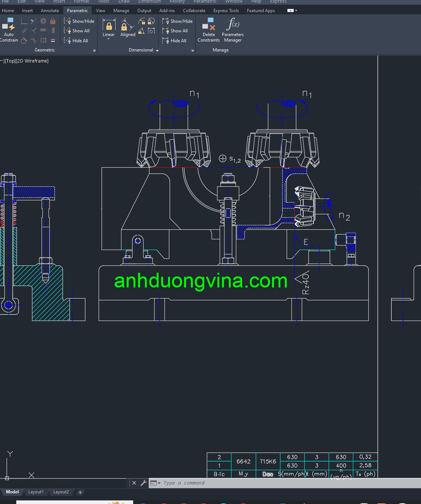
Task: Add a new layout with plus button
Action: (80, 492)
